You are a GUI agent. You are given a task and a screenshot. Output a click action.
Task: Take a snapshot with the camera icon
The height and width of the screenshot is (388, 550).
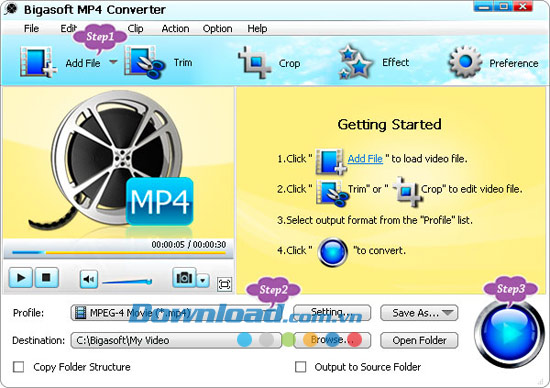click(184, 277)
